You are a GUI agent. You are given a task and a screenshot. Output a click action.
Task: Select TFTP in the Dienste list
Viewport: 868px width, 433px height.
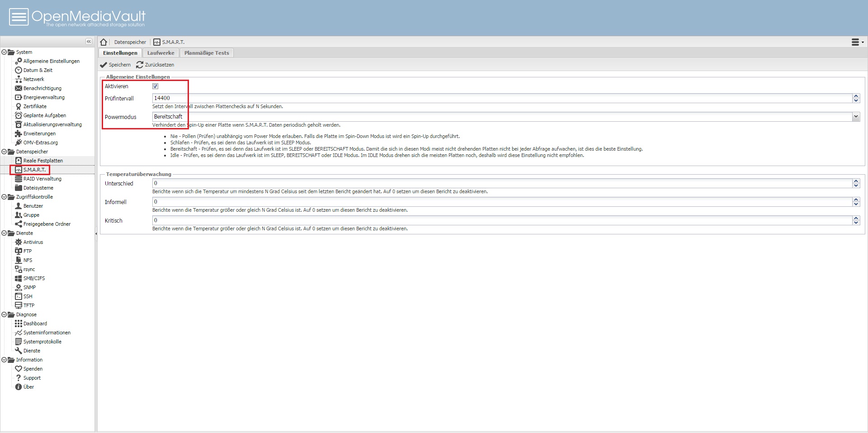[29, 305]
